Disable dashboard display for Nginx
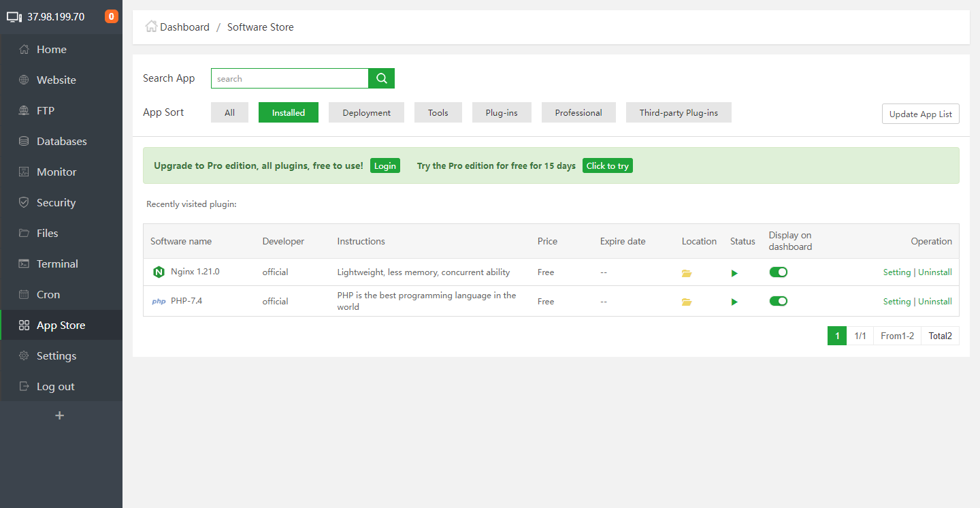 [778, 272]
